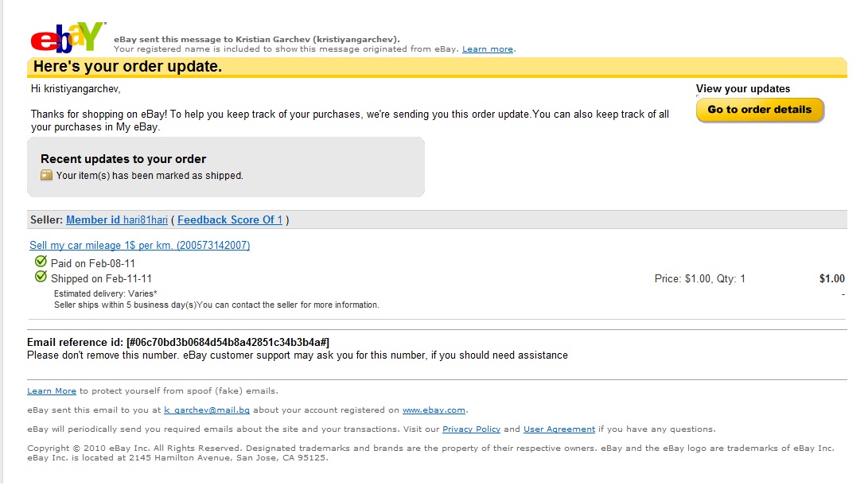The width and height of the screenshot is (868, 501).
Task: Click the Recent updates to your order heading
Action: 123,159
